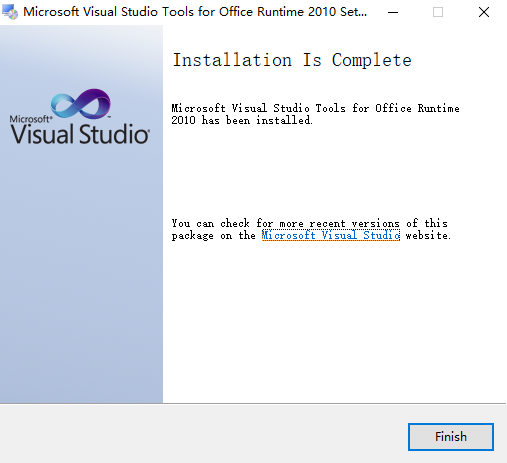Image resolution: width=507 pixels, height=463 pixels.
Task: Click the Visual Studio infinity logo
Action: pos(81,104)
